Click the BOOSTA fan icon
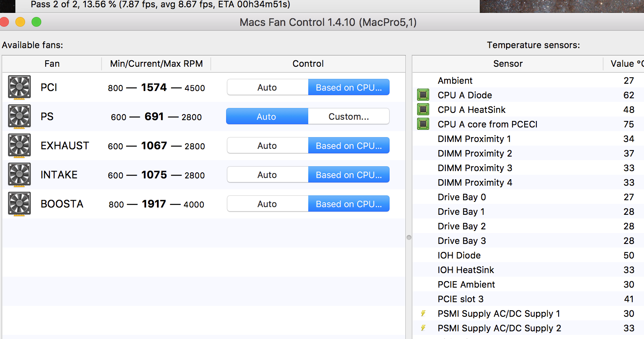The height and width of the screenshot is (339, 644). (x=19, y=204)
